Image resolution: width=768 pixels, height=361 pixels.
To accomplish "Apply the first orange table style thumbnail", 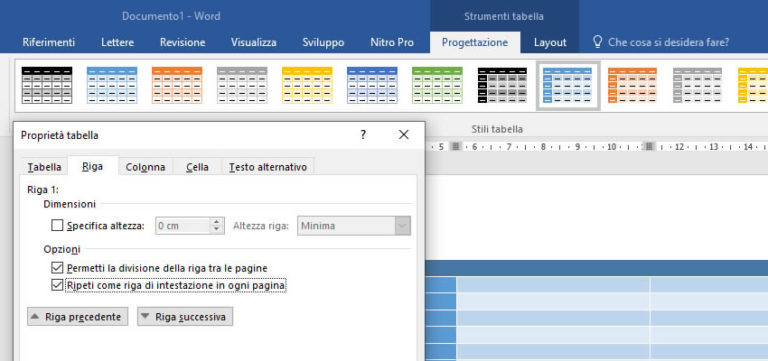I will click(177, 85).
